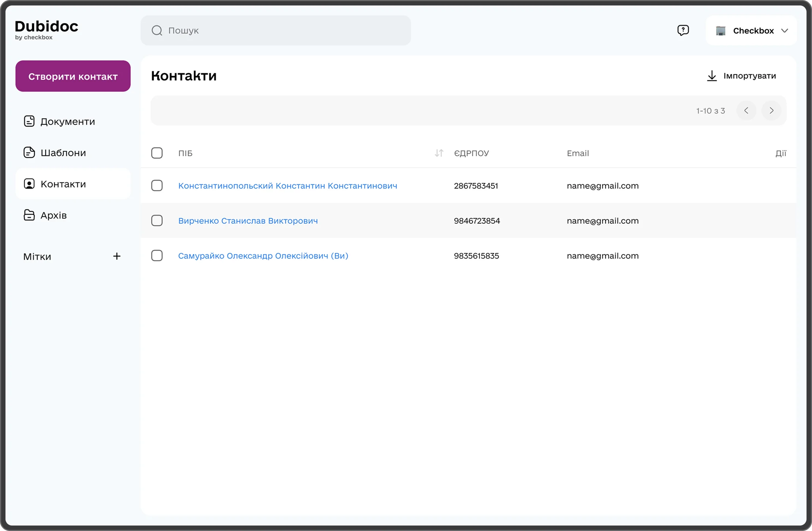Click the help chat bubble icon
The image size is (812, 531).
pyautogui.click(x=683, y=30)
